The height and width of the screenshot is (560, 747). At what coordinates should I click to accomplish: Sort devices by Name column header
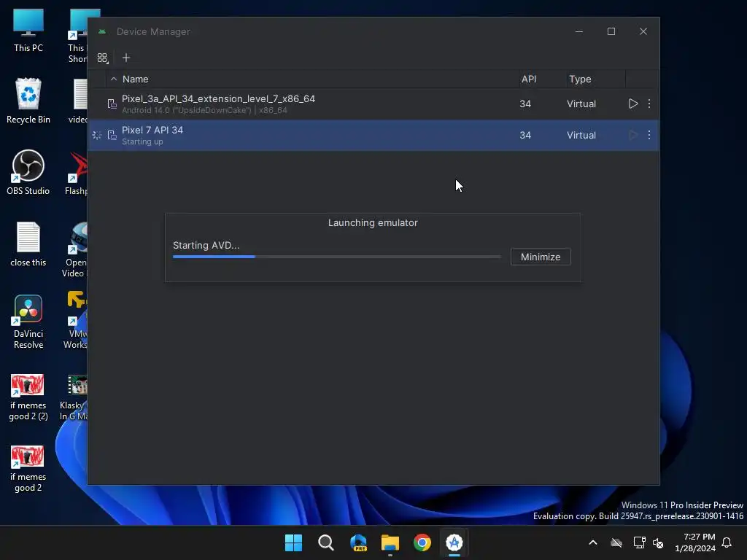click(135, 79)
